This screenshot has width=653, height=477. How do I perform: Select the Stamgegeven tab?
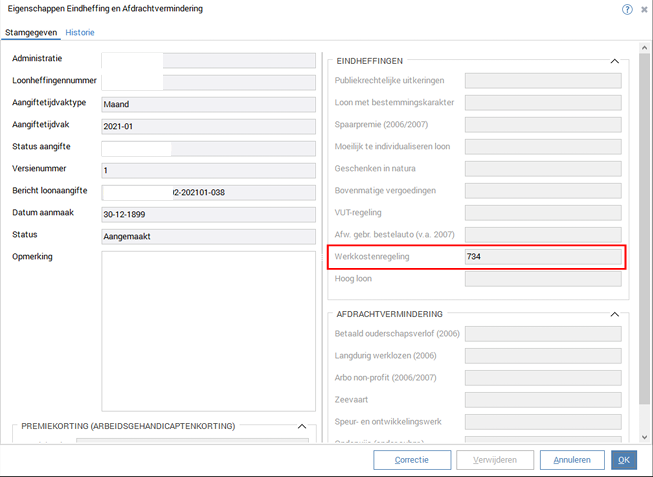(31, 32)
